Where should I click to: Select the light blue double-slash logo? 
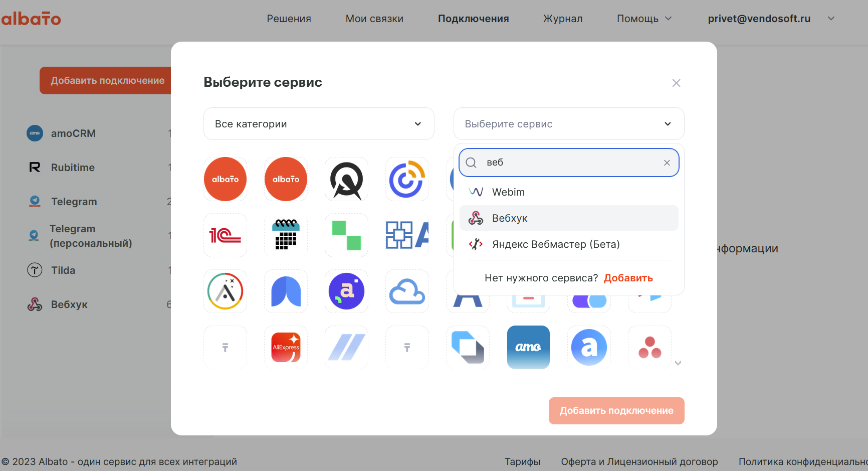point(346,348)
